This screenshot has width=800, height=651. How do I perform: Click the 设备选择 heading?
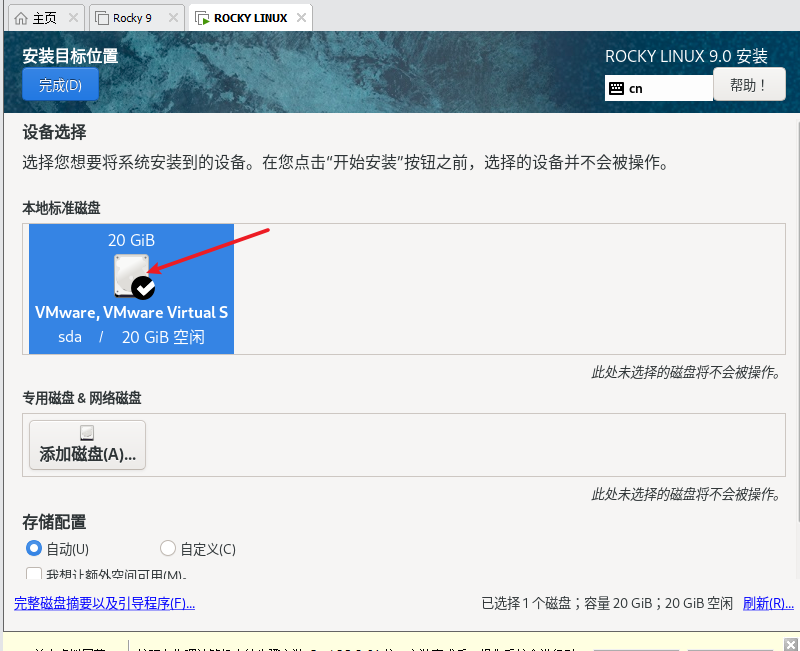tap(54, 132)
